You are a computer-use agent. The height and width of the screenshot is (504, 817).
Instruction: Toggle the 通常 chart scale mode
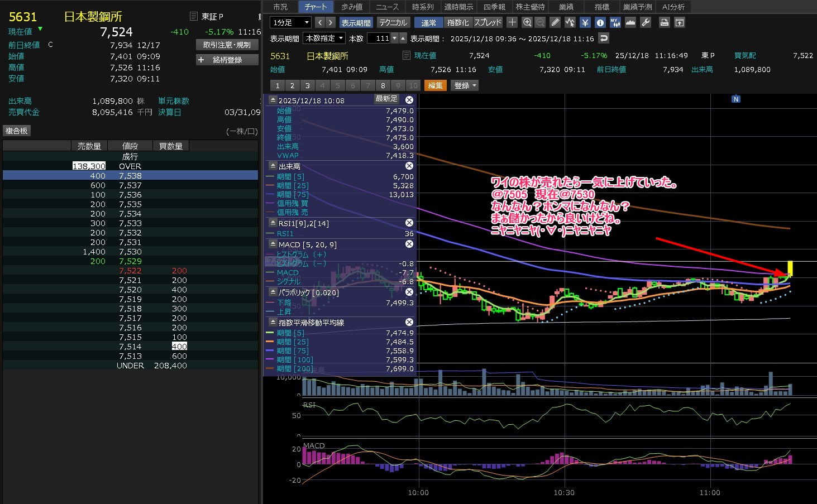[x=429, y=22]
